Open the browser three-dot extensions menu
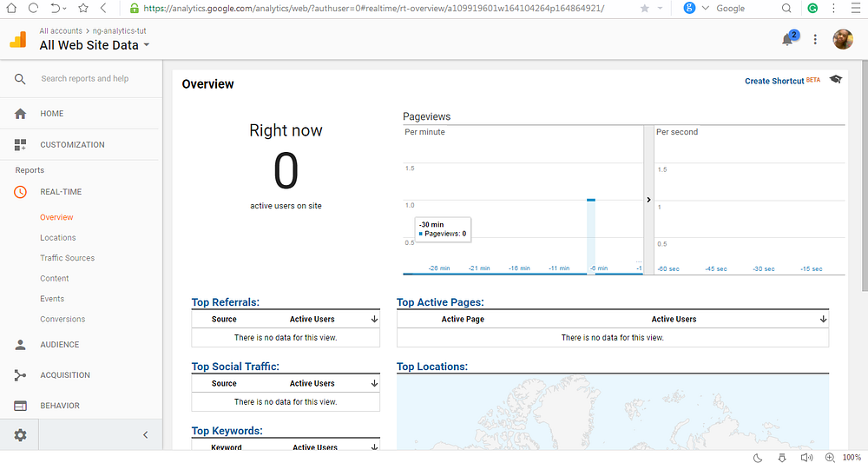Image resolution: width=868 pixels, height=463 pixels. (833, 9)
